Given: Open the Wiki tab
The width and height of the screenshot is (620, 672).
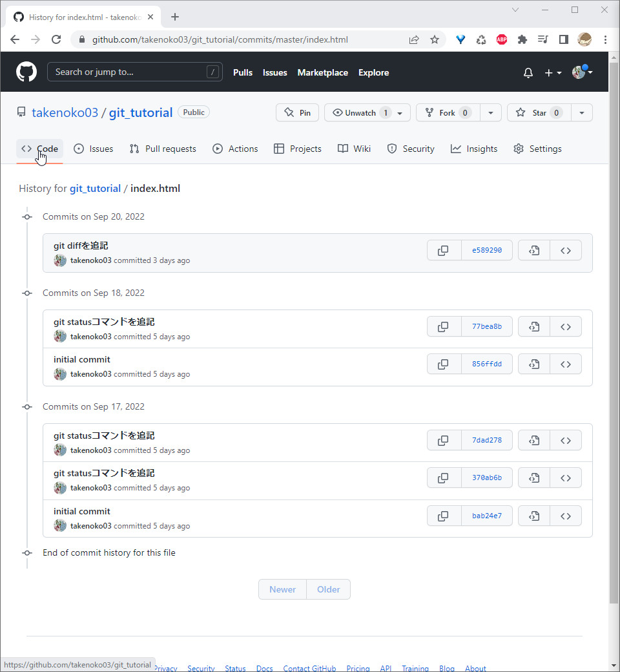Looking at the screenshot, I should click(355, 149).
